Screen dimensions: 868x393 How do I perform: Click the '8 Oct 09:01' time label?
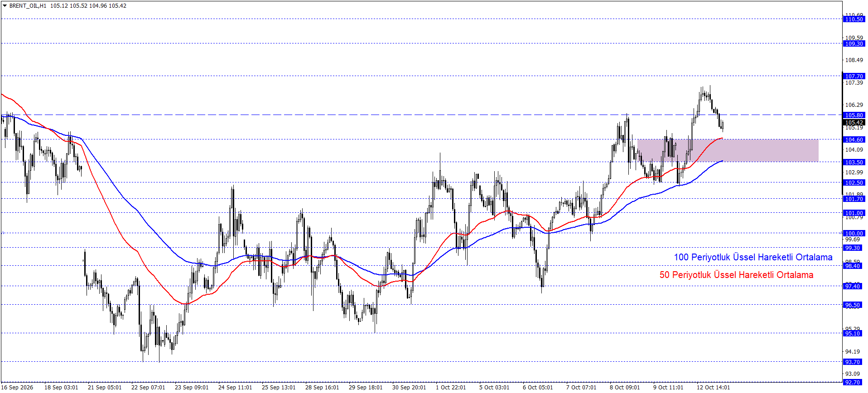coord(625,387)
